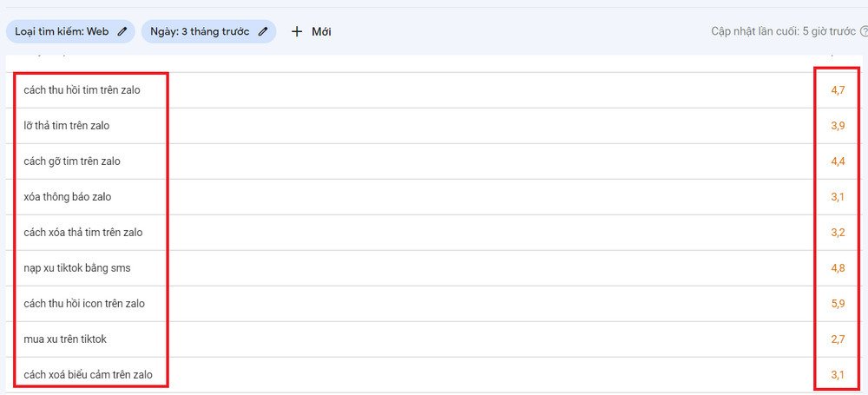Add a new filter with Mới button
The image size is (868, 395).
311,32
